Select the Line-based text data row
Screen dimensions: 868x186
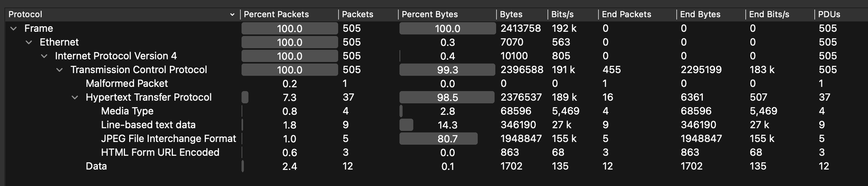148,125
